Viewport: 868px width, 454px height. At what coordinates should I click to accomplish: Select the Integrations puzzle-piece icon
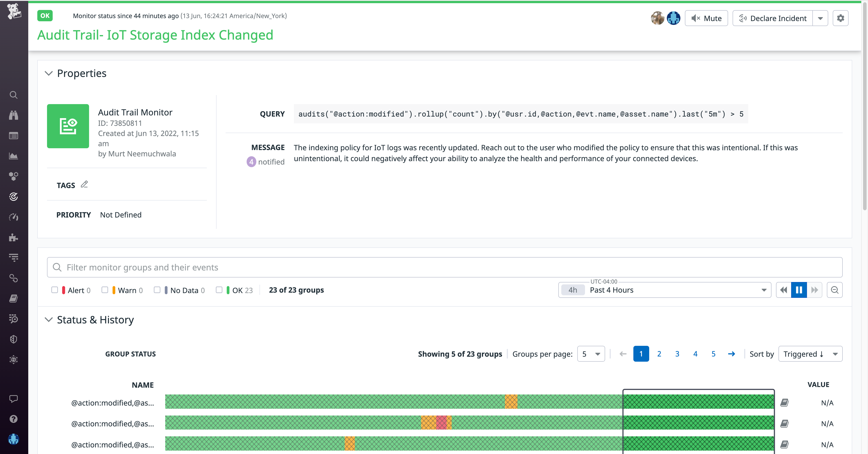[x=14, y=238]
